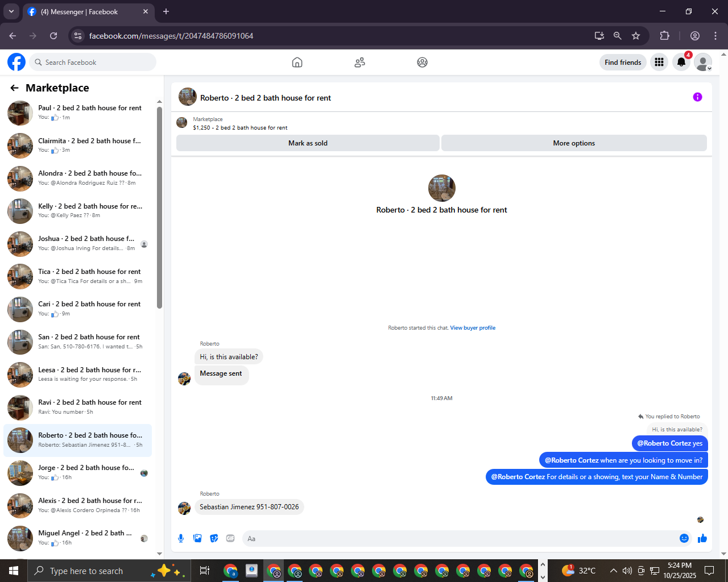The height and width of the screenshot is (582, 728).
Task: Open San's chat conversation
Action: 77,342
